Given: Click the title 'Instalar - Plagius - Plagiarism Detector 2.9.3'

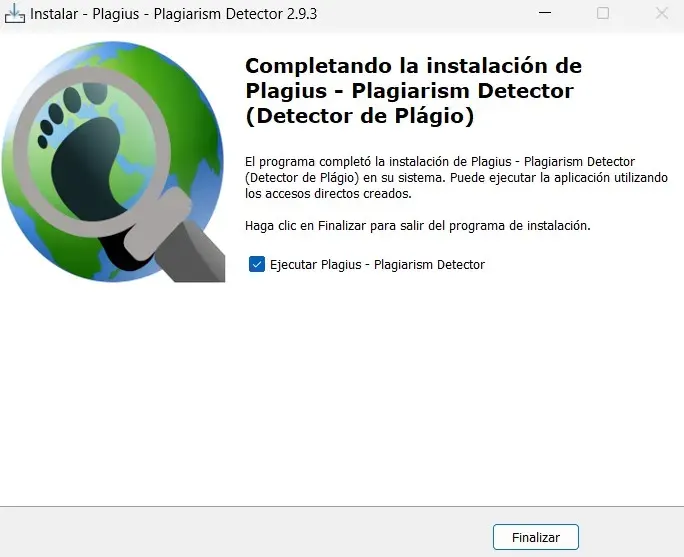Looking at the screenshot, I should pyautogui.click(x=174, y=14).
